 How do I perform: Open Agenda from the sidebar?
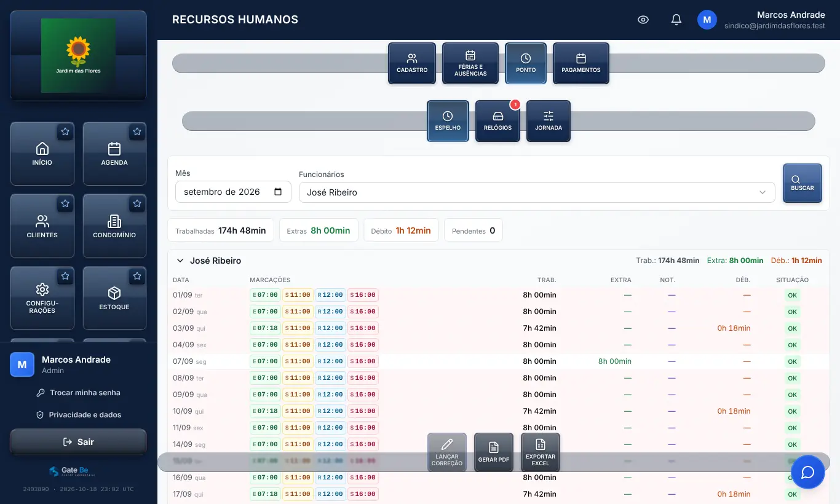(114, 154)
